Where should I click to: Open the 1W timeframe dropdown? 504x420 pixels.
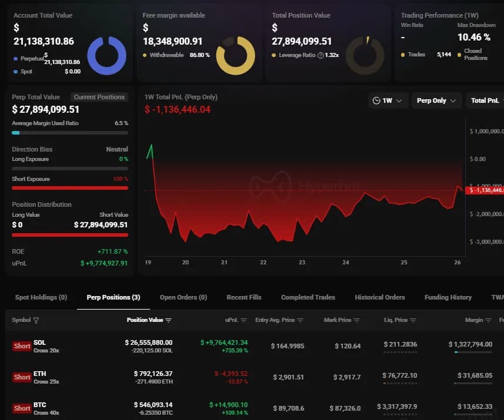point(388,100)
